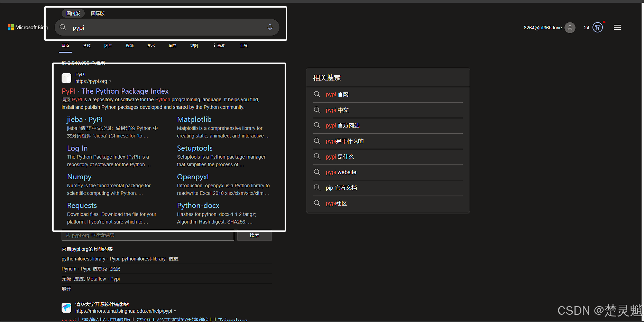The image size is (644, 322).
Task: Open the 'Log In' sublink
Action: (77, 148)
